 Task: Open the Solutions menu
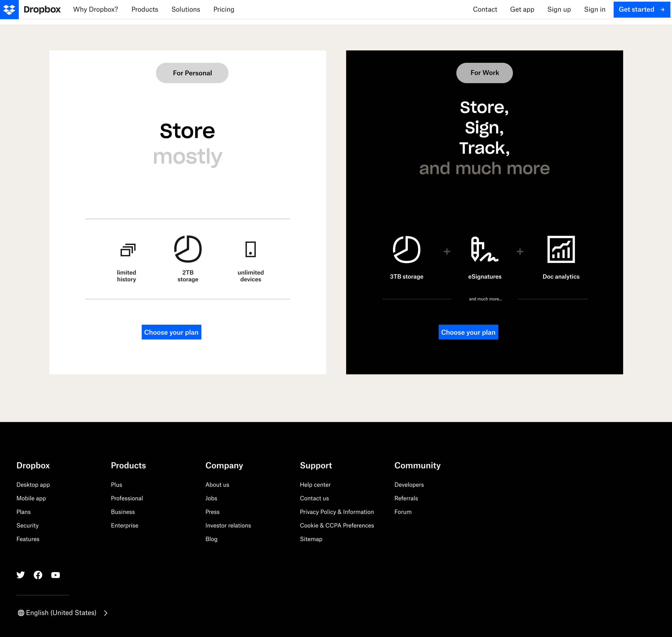point(186,9)
